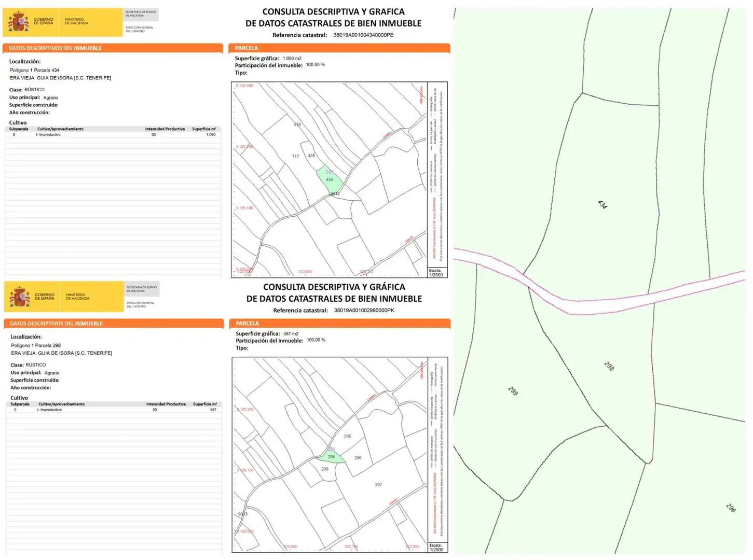Click 'Agrario' main use in the Parcela 298 sheet
Image resolution: width=753 pixels, height=560 pixels.
(x=52, y=373)
